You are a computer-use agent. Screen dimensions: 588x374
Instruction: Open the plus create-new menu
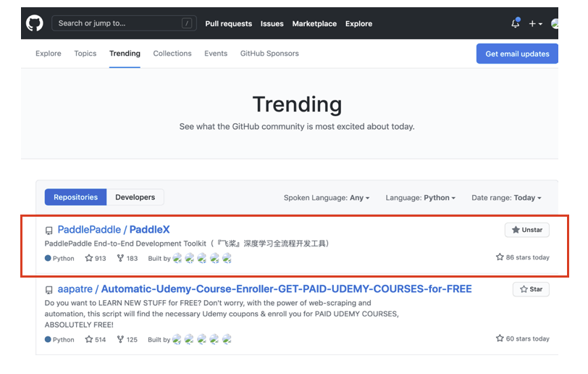(x=536, y=24)
